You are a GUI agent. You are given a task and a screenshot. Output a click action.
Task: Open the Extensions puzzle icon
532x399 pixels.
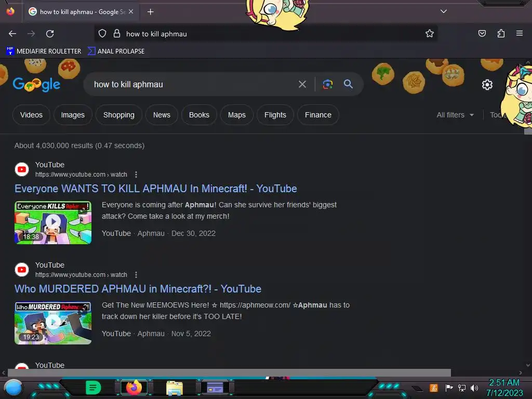501,33
